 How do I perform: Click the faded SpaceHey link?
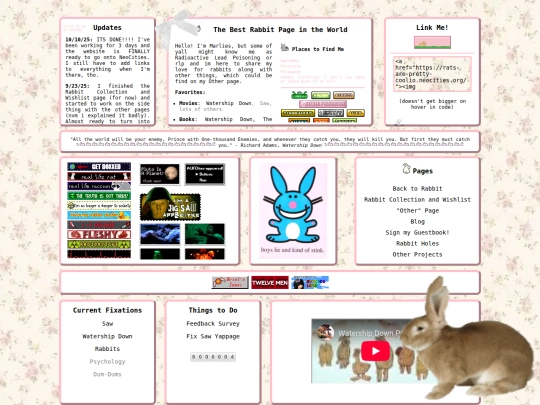[x=290, y=61]
